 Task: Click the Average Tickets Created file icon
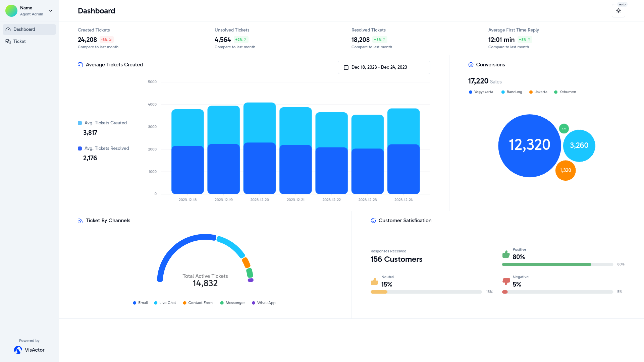(x=80, y=65)
